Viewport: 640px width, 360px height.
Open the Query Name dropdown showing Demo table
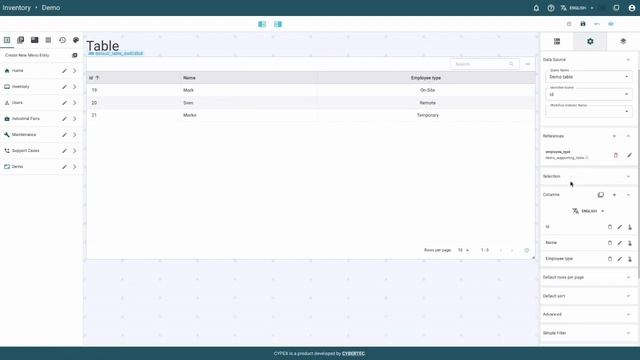pyautogui.click(x=589, y=76)
